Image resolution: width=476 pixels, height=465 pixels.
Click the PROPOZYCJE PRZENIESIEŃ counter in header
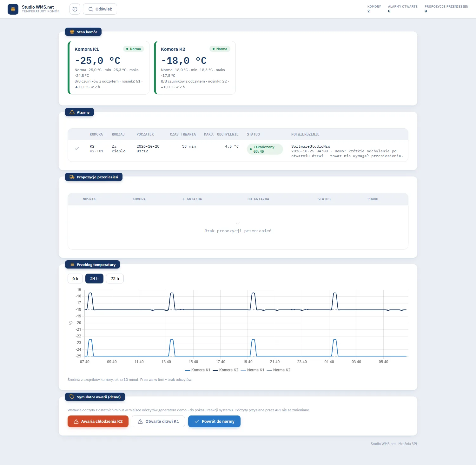[446, 9]
